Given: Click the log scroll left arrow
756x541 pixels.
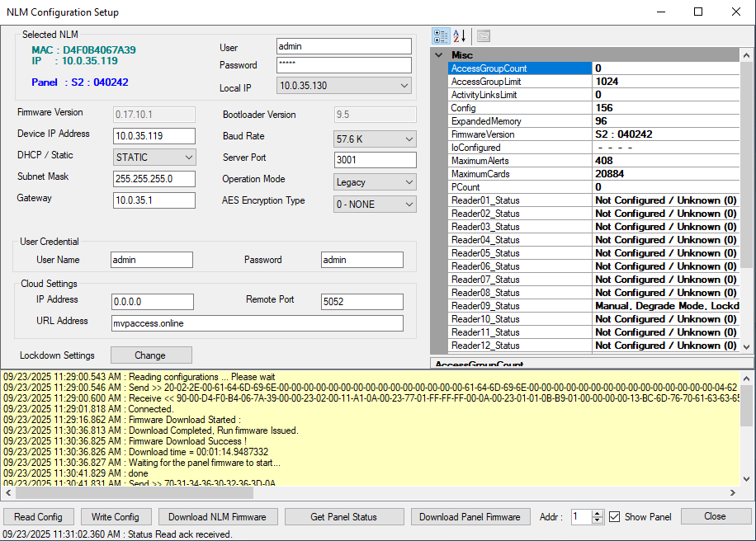Looking at the screenshot, I should click(x=7, y=493).
